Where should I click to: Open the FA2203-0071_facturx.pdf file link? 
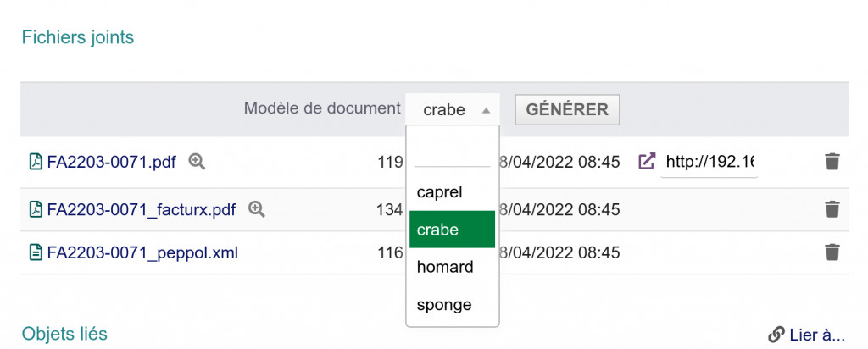(x=142, y=209)
